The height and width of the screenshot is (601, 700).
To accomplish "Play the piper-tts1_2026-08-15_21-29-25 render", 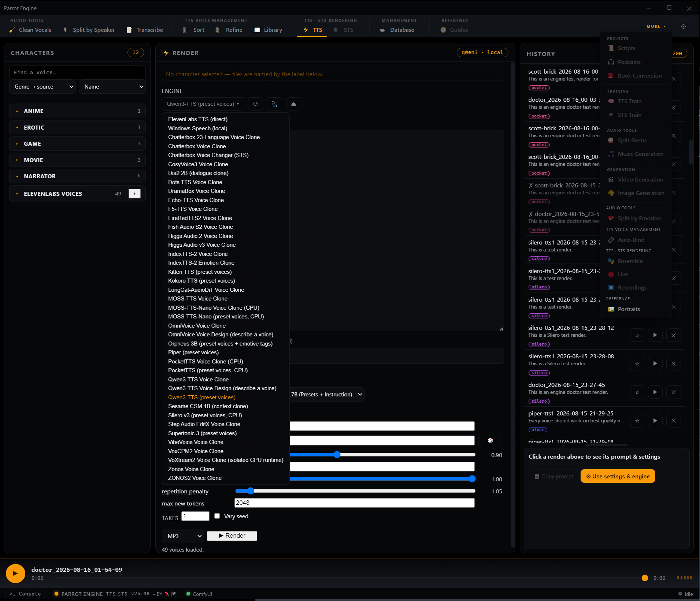I will (655, 421).
